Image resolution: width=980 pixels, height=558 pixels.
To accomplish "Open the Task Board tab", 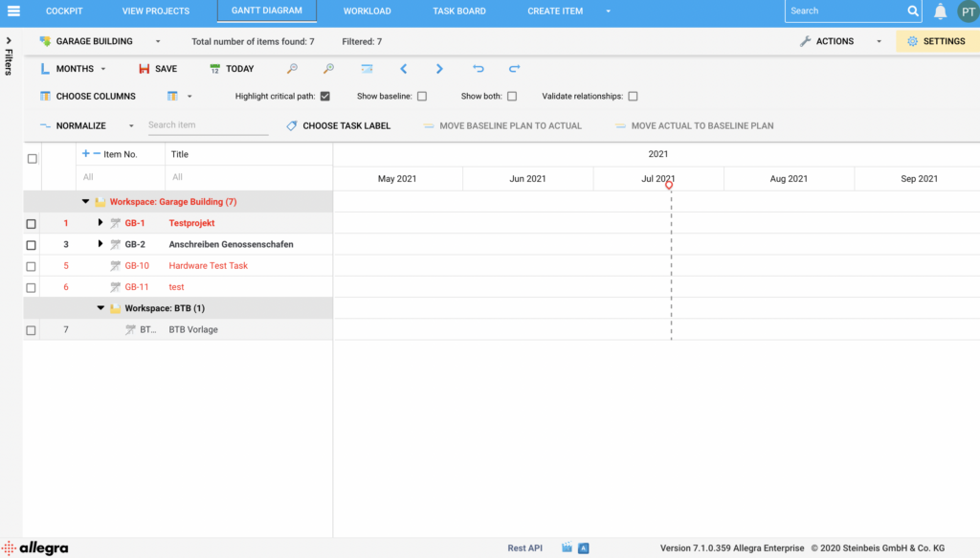I will click(x=458, y=11).
